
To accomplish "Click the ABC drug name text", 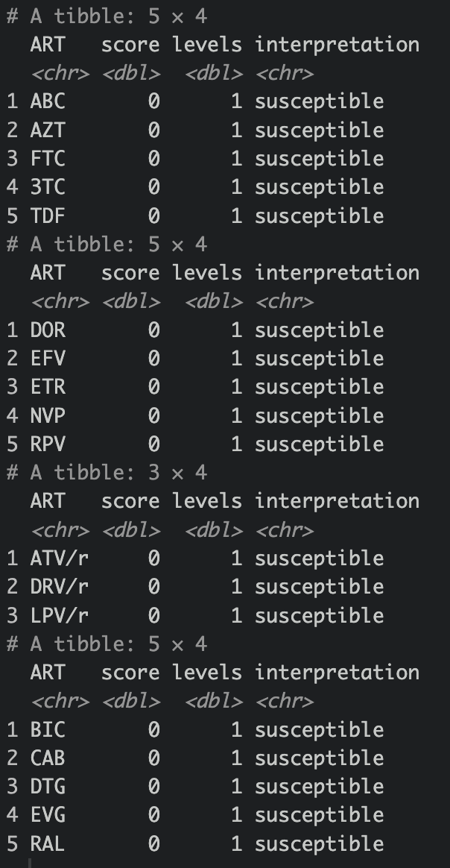I will pos(48,101).
